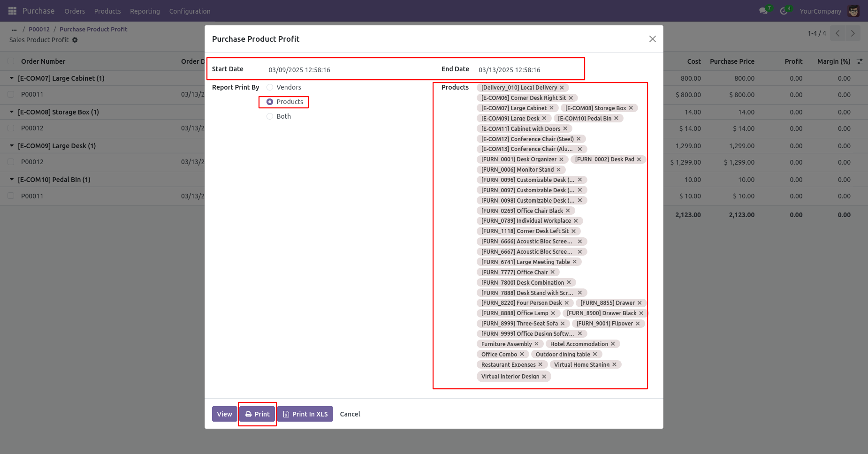
Task: Open the Products menu in navbar
Action: [x=107, y=11]
